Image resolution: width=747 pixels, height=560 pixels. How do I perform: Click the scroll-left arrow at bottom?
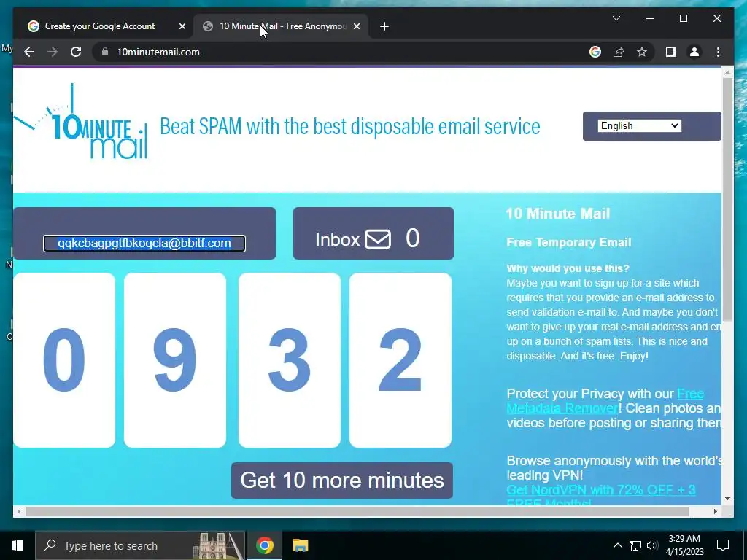(x=18, y=511)
